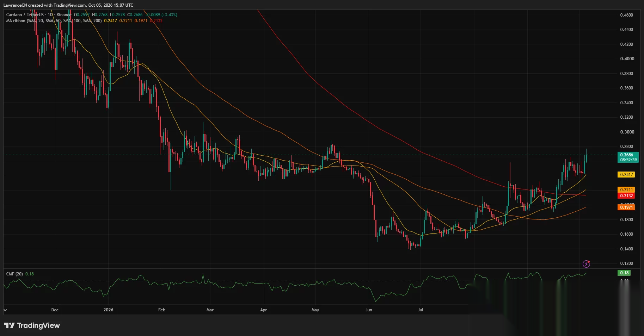Click the Jun label on time axis
The width and height of the screenshot is (644, 336).
[x=369, y=310]
